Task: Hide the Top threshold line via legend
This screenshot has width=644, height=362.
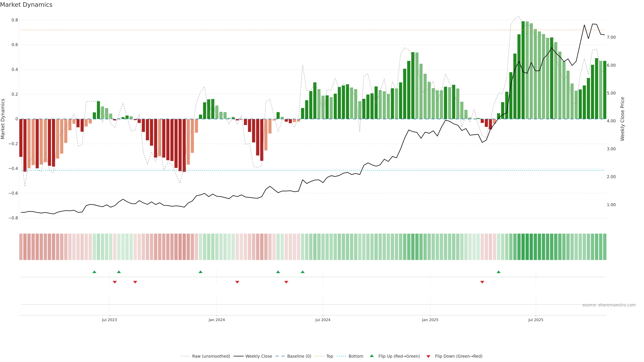Action: [330, 356]
